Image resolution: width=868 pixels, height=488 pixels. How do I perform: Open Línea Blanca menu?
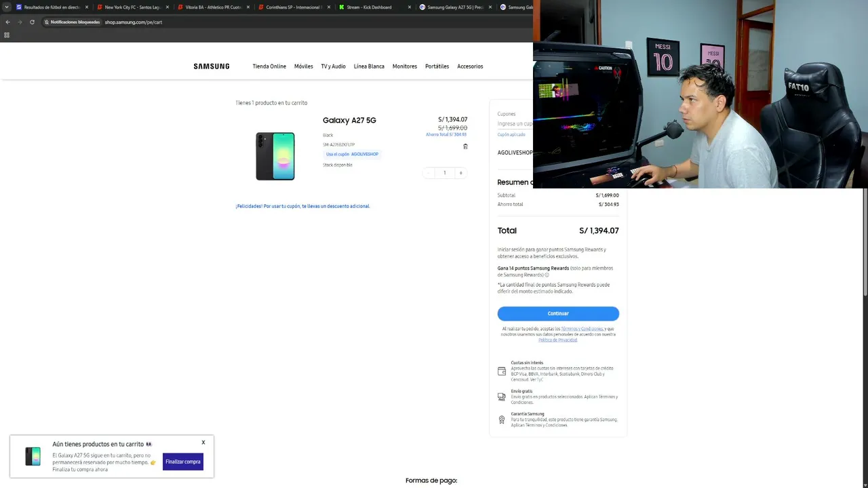click(369, 66)
